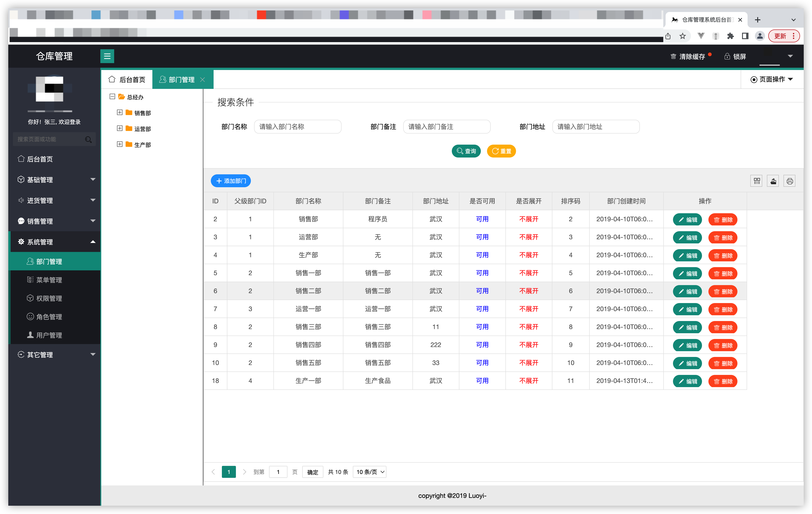Screen dimensions: 812x514
Task: Open the browser tab list chevron
Action: (x=794, y=20)
